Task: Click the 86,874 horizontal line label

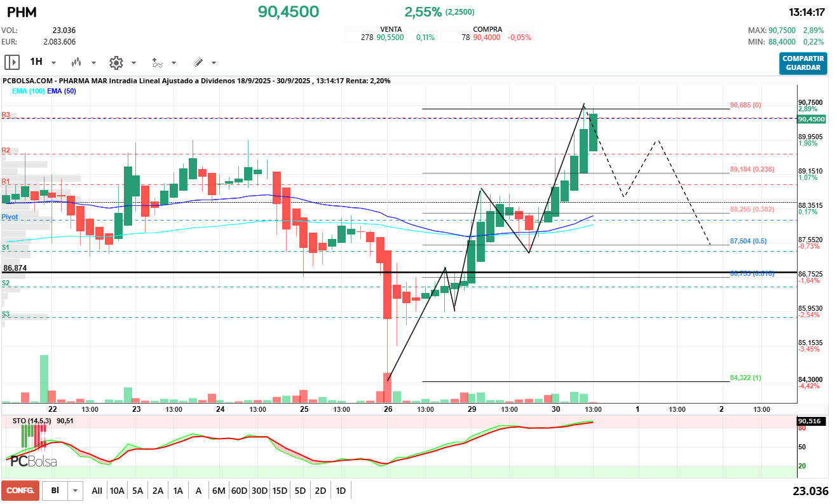Action: point(15,268)
